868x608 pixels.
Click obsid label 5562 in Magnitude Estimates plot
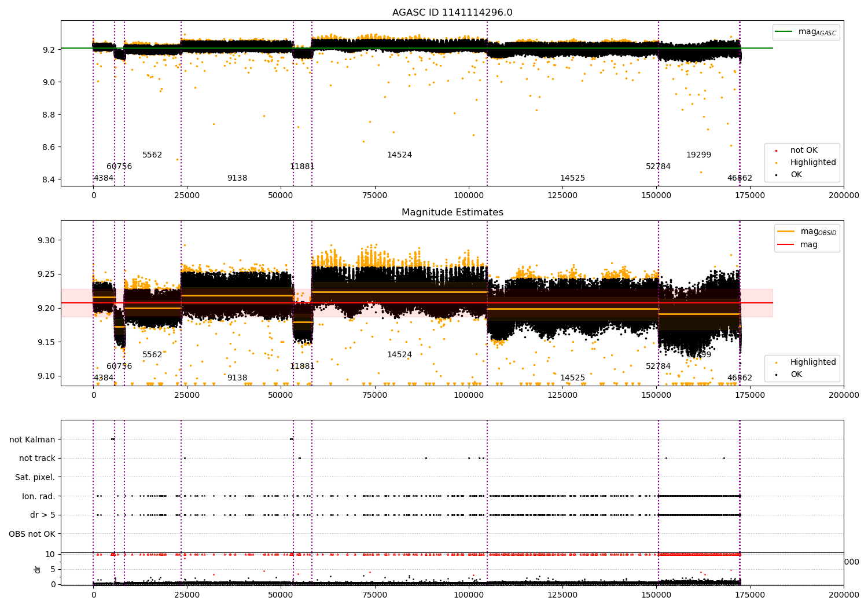pyautogui.click(x=152, y=355)
